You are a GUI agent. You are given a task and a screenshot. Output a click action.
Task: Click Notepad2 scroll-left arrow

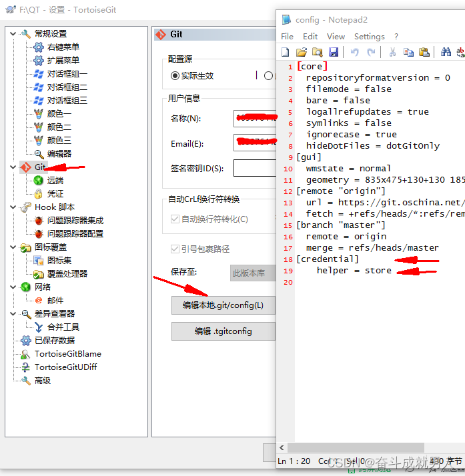tap(282, 448)
